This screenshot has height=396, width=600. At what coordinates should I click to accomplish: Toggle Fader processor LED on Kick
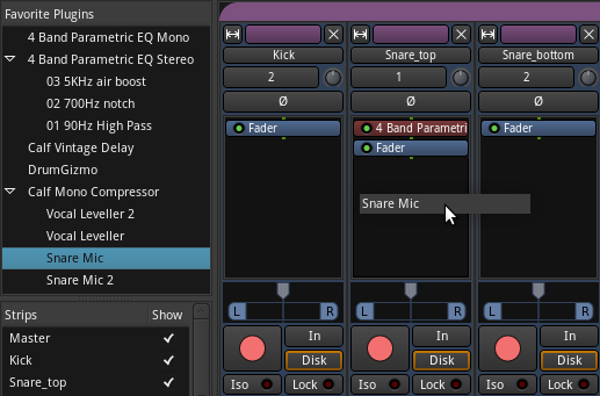tap(239, 128)
